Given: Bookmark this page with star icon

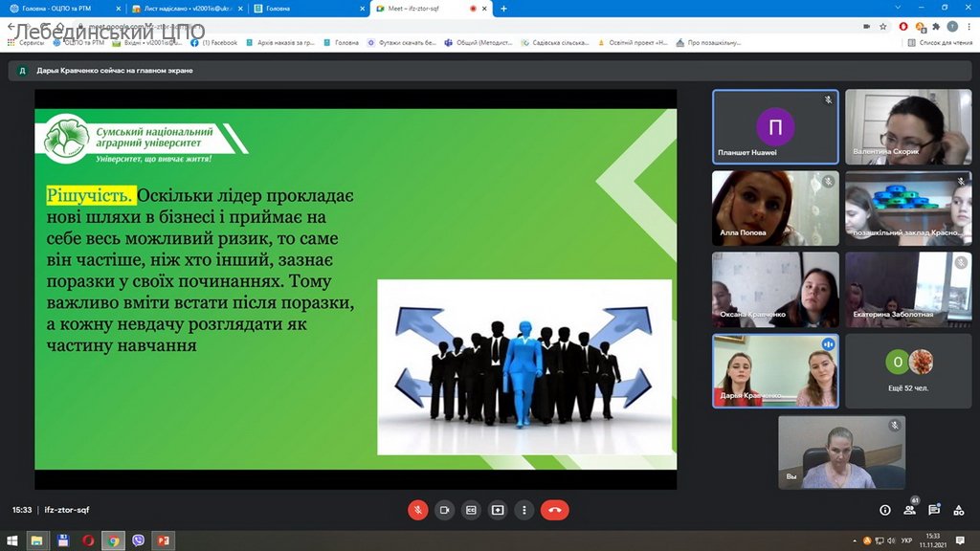Looking at the screenshot, I should click(x=881, y=27).
